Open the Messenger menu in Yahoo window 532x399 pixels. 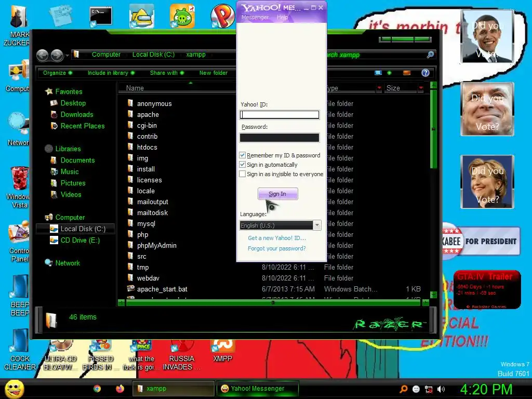tap(255, 17)
